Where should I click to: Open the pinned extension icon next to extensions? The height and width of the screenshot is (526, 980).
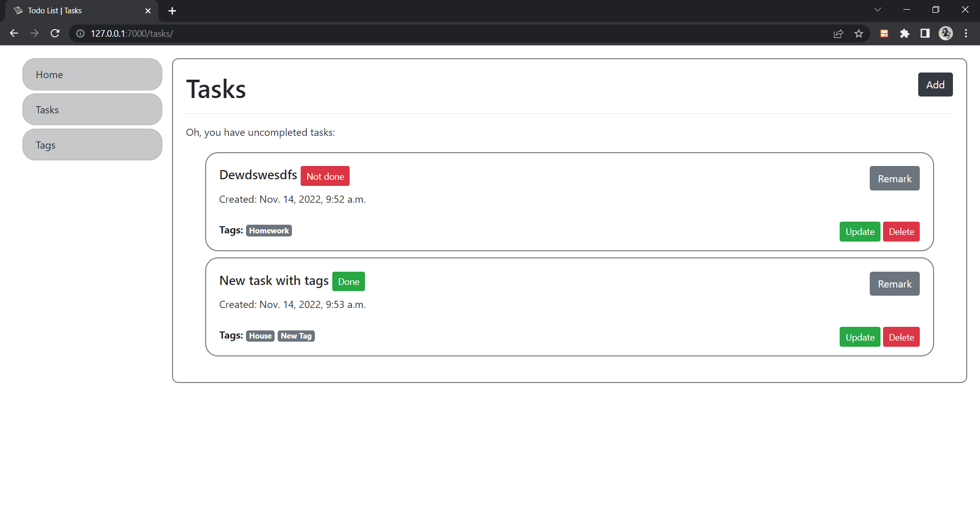coord(884,33)
